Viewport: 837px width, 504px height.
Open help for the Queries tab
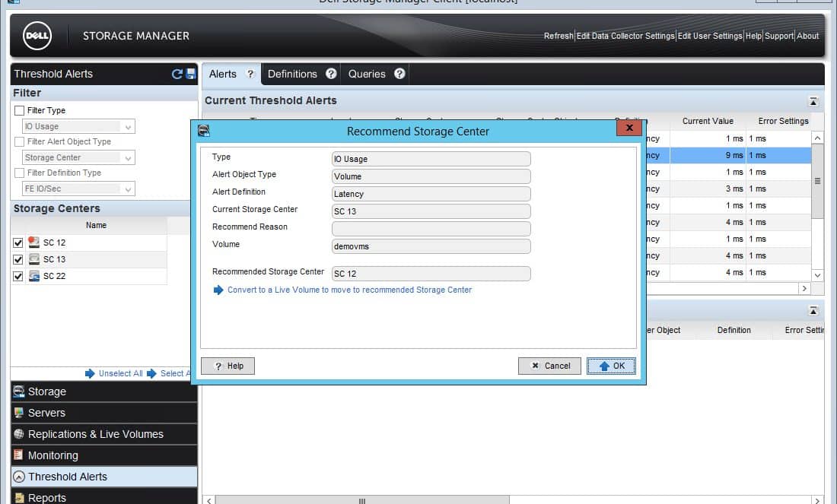click(x=399, y=74)
